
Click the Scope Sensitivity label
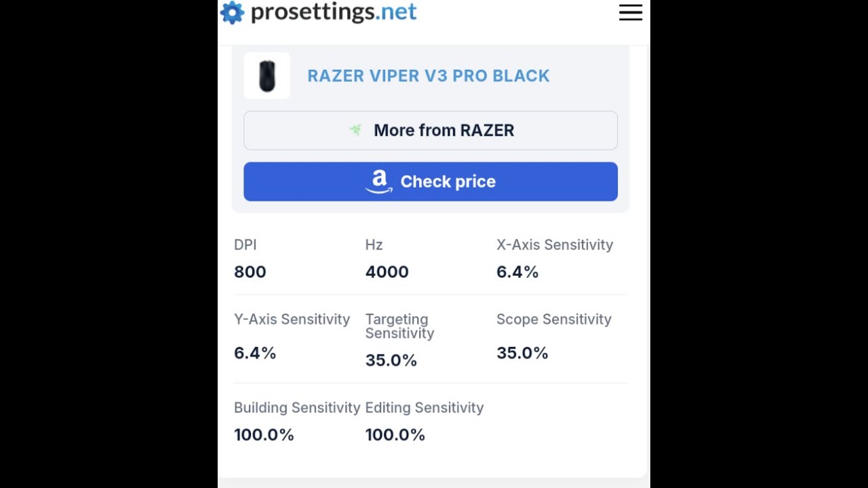553,319
